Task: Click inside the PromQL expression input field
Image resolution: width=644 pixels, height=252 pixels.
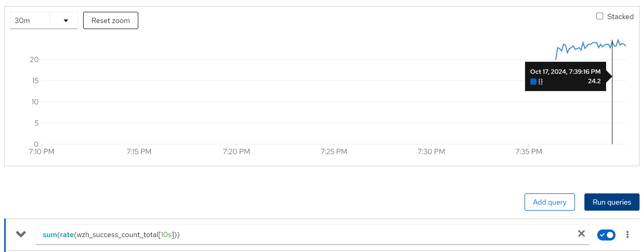Action: (x=288, y=235)
